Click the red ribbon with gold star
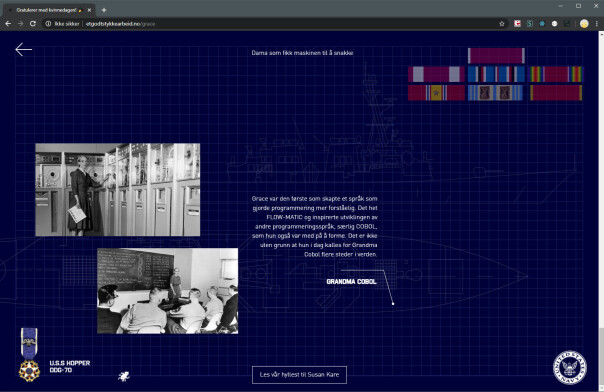The image size is (604, 392). pos(436,93)
